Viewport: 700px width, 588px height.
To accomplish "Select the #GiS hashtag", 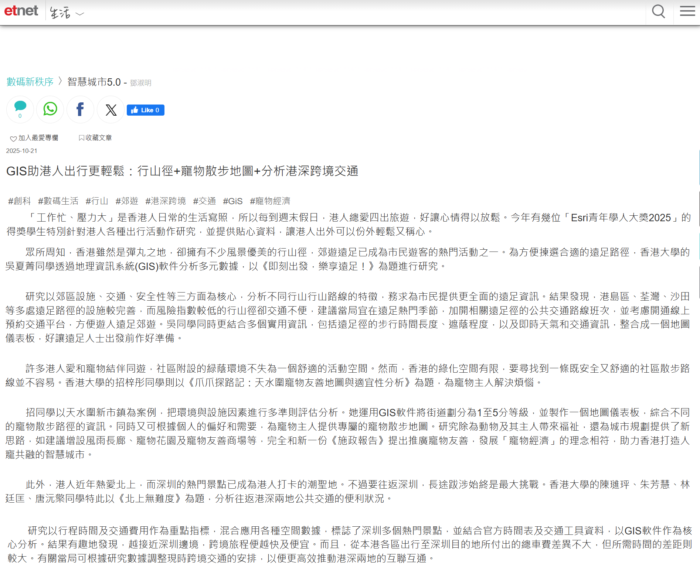I will tap(232, 201).
